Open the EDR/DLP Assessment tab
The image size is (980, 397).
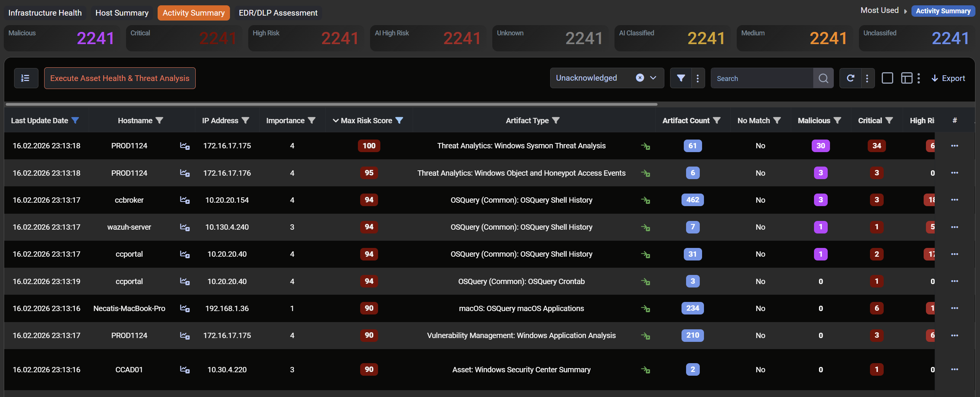278,13
